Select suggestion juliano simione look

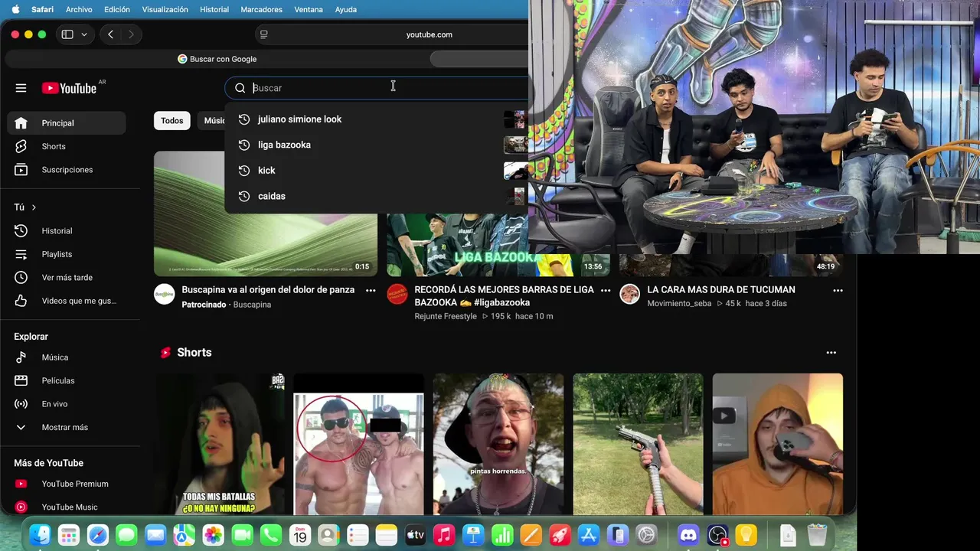tap(376, 119)
